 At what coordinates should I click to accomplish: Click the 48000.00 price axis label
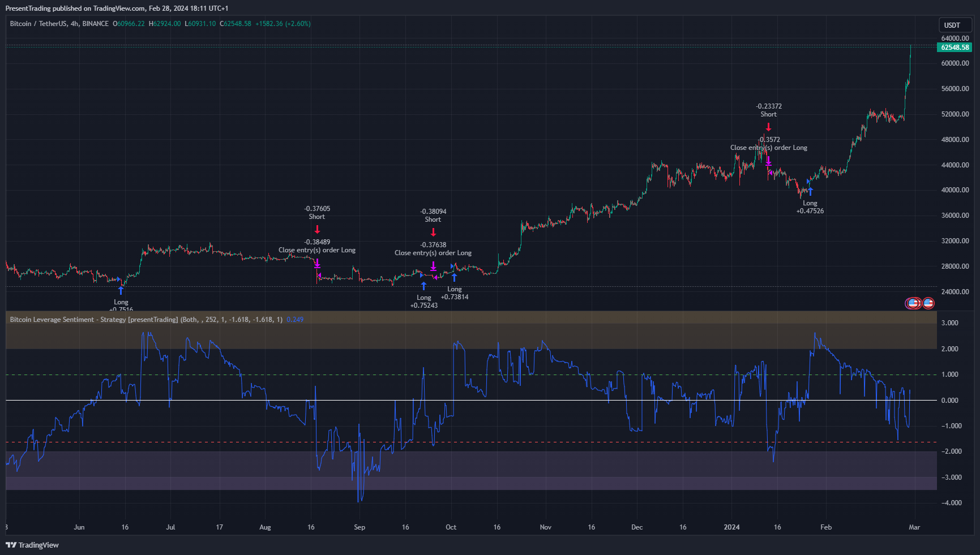[x=955, y=140]
